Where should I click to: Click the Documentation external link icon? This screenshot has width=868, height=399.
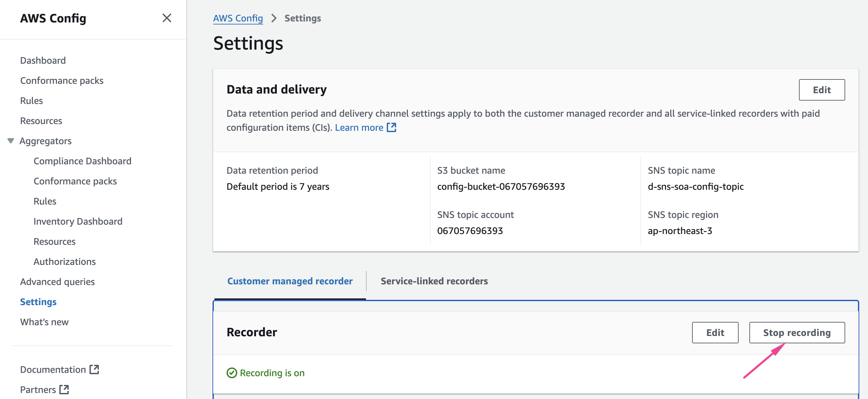point(95,369)
